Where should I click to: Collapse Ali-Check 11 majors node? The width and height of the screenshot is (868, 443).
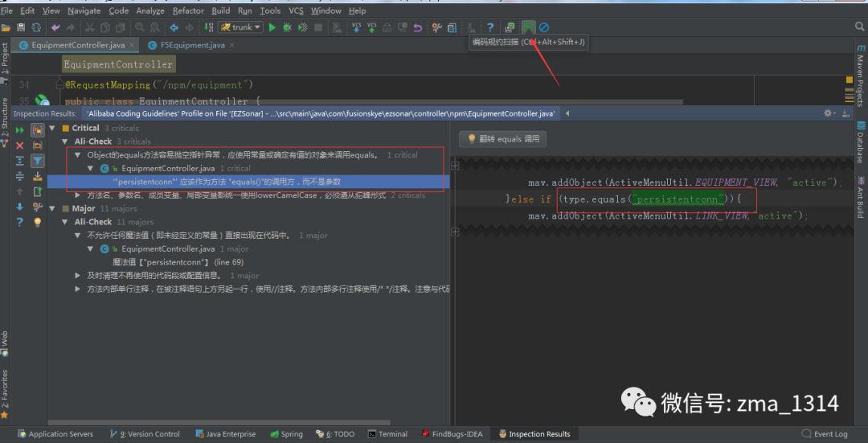coord(65,222)
